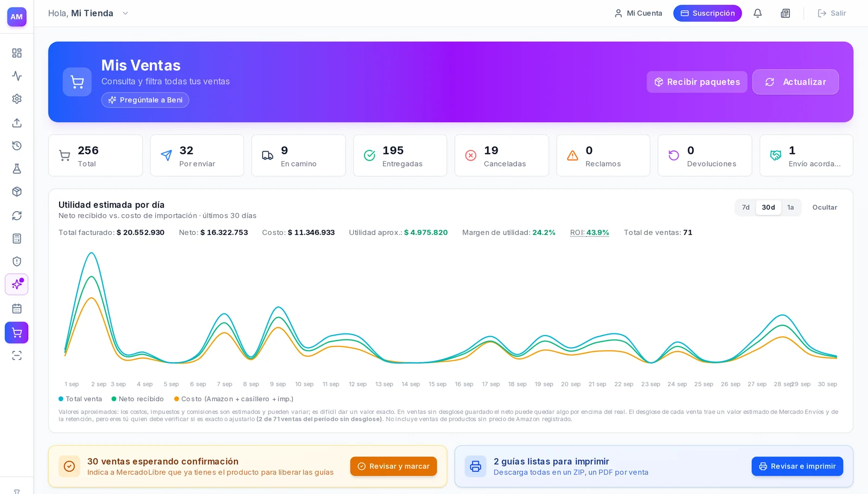The height and width of the screenshot is (494, 868).
Task: Click the AM logo avatar
Action: click(17, 17)
